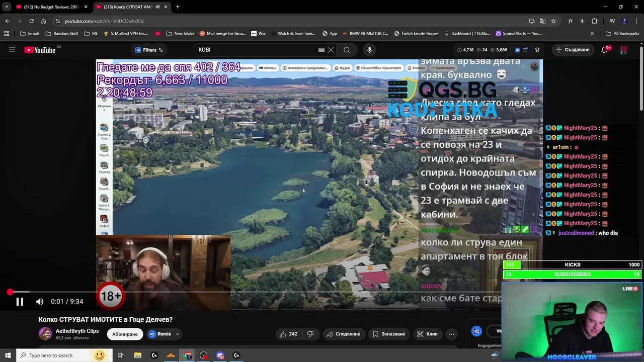The height and width of the screenshot is (362, 644).
Task: Open the Mail merge for Gmail bookmark
Action: click(222, 34)
